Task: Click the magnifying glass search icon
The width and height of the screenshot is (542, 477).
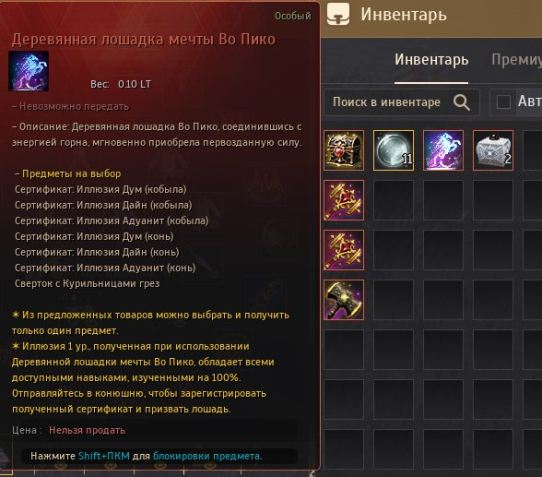Action: (x=461, y=102)
